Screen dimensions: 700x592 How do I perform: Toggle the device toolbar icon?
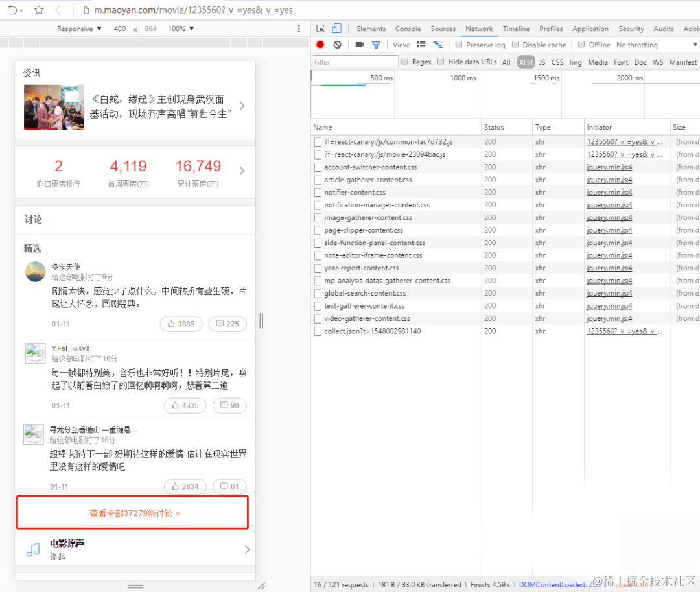pyautogui.click(x=336, y=29)
